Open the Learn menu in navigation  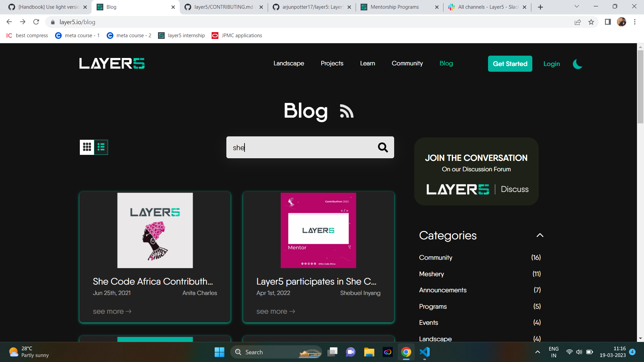[367, 63]
